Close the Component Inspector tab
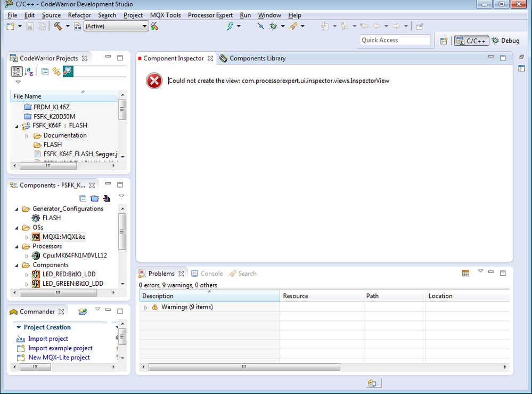 (210, 59)
